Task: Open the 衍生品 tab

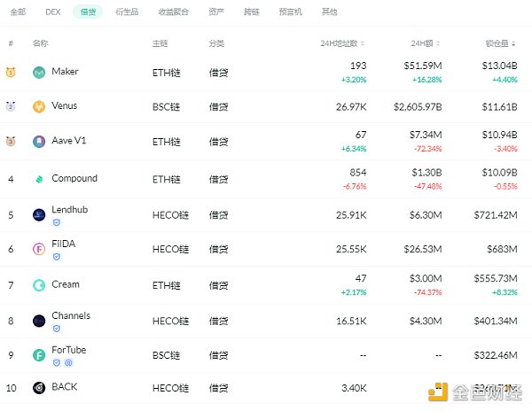Action: click(127, 12)
